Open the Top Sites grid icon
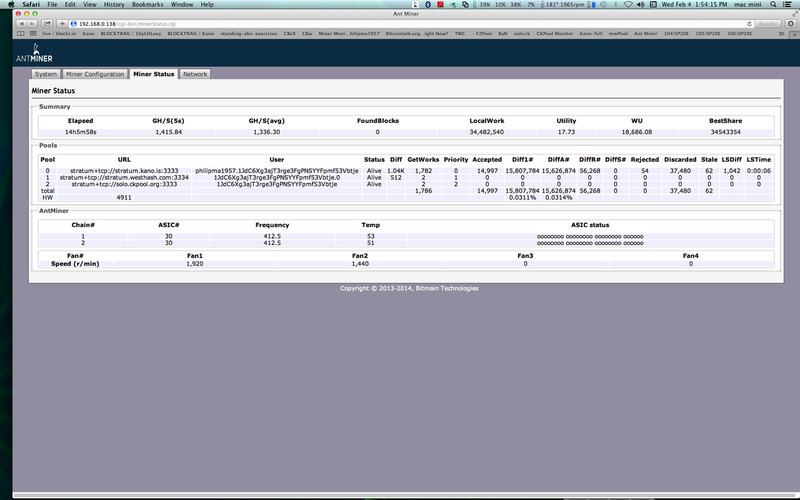The height and width of the screenshot is (500, 800). (x=33, y=34)
